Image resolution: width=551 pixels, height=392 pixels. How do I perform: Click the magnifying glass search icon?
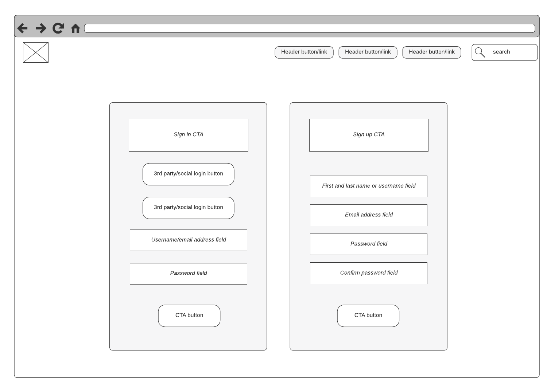pos(480,52)
